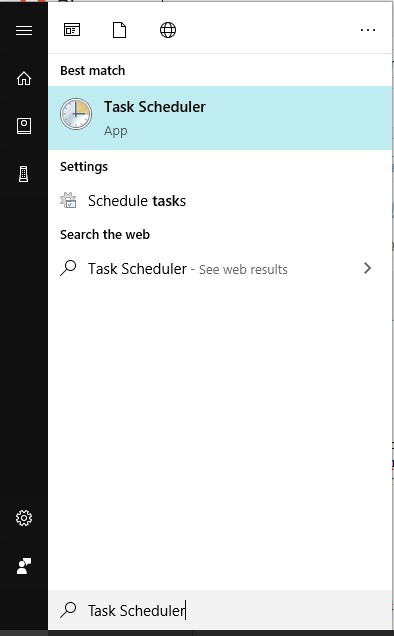Image resolution: width=394 pixels, height=636 pixels.
Task: Open the hamburger menu in the sidebar
Action: (x=24, y=30)
